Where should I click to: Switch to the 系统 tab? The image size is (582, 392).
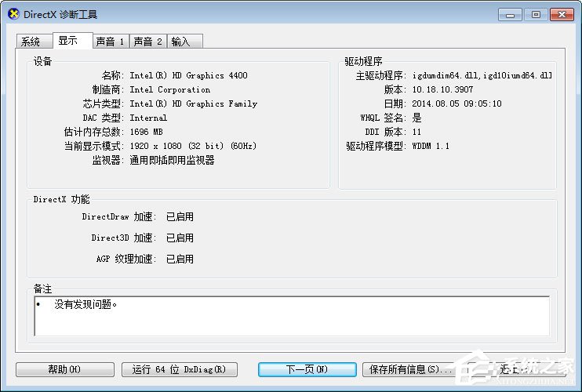point(35,42)
